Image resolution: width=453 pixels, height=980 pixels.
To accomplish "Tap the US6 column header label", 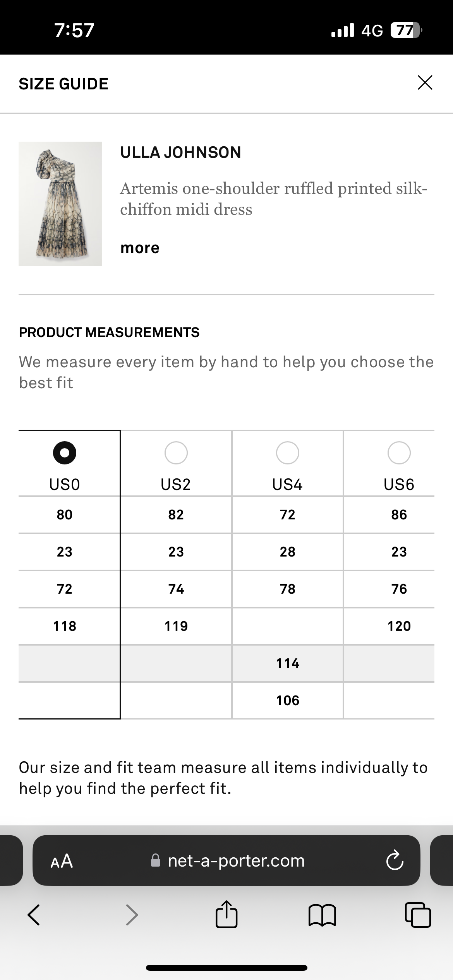I will 399,485.
